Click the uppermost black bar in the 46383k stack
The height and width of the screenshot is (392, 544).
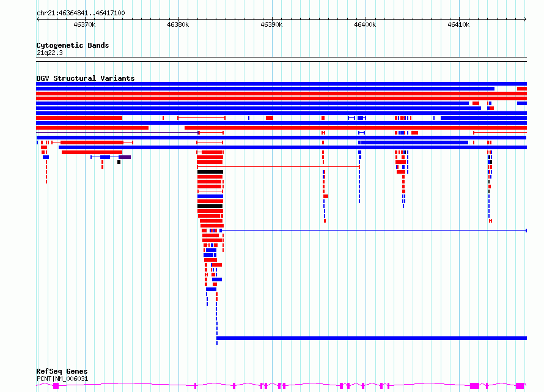pyautogui.click(x=210, y=172)
